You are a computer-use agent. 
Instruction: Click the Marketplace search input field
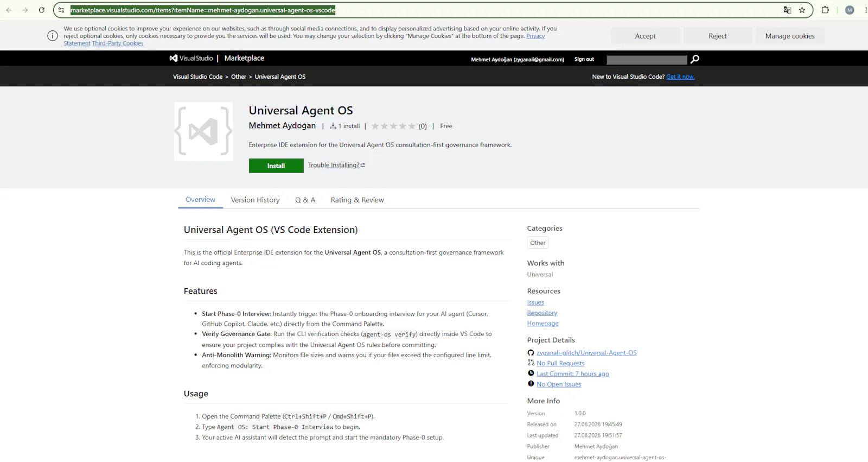point(647,59)
